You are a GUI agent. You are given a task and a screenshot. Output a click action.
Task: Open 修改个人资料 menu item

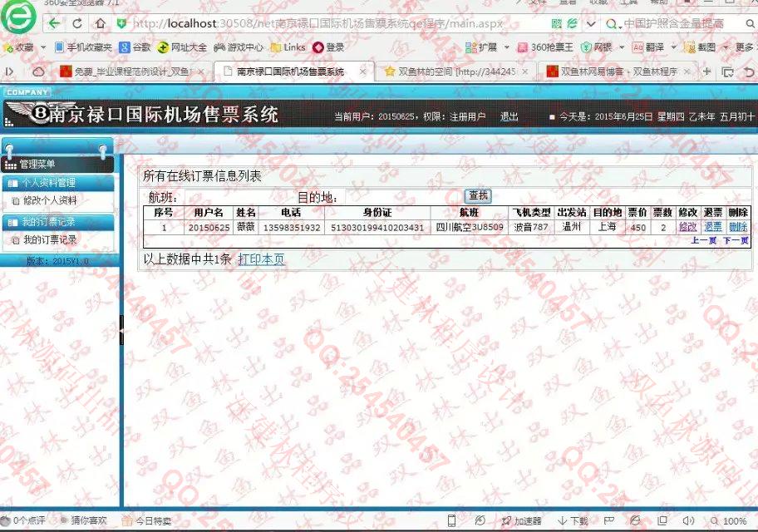coord(49,200)
